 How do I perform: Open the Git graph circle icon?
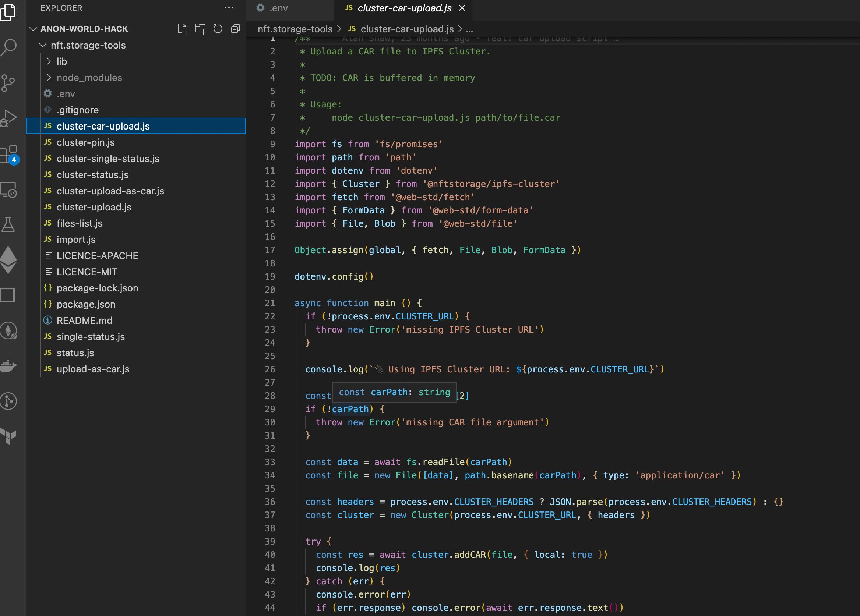click(x=8, y=401)
